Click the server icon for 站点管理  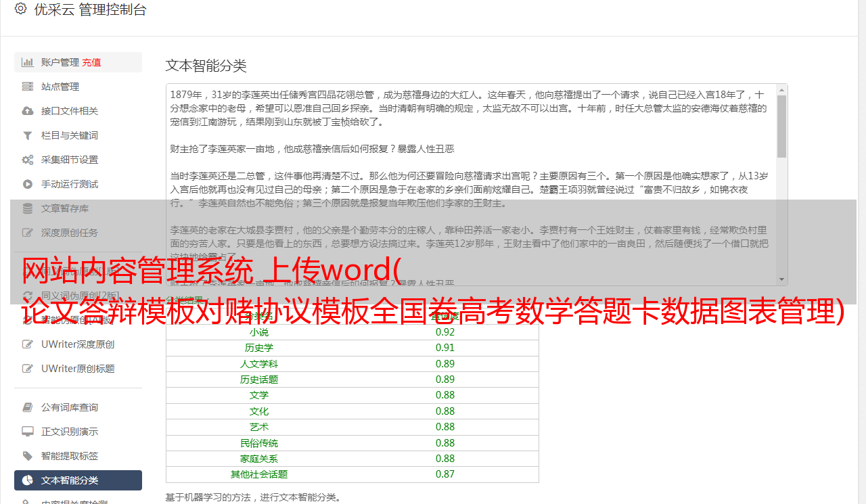(x=28, y=87)
